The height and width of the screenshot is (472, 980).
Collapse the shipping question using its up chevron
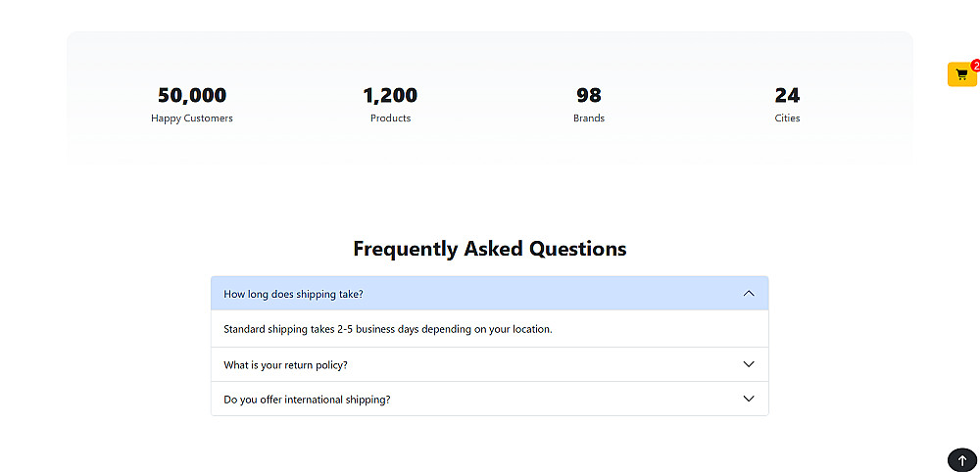coord(749,294)
